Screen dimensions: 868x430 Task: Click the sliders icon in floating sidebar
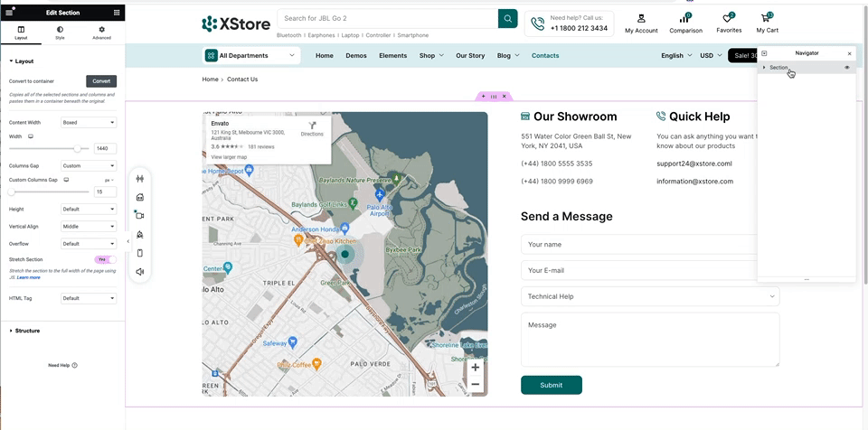tap(139, 178)
